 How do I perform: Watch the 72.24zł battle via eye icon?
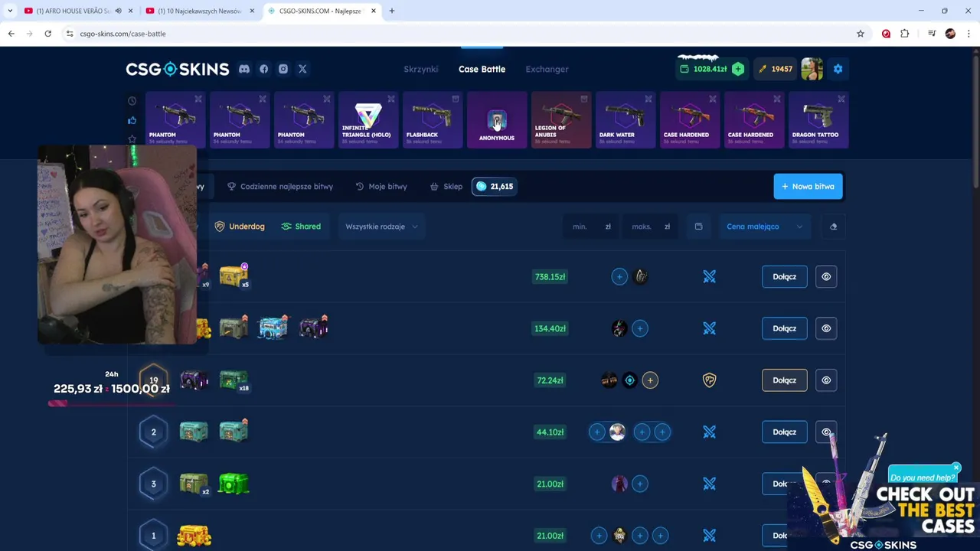pos(826,380)
